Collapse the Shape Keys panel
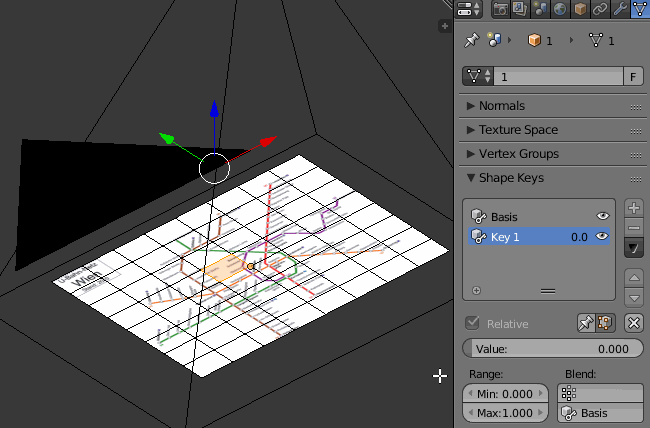Viewport: 650px width, 428px height. [511, 178]
